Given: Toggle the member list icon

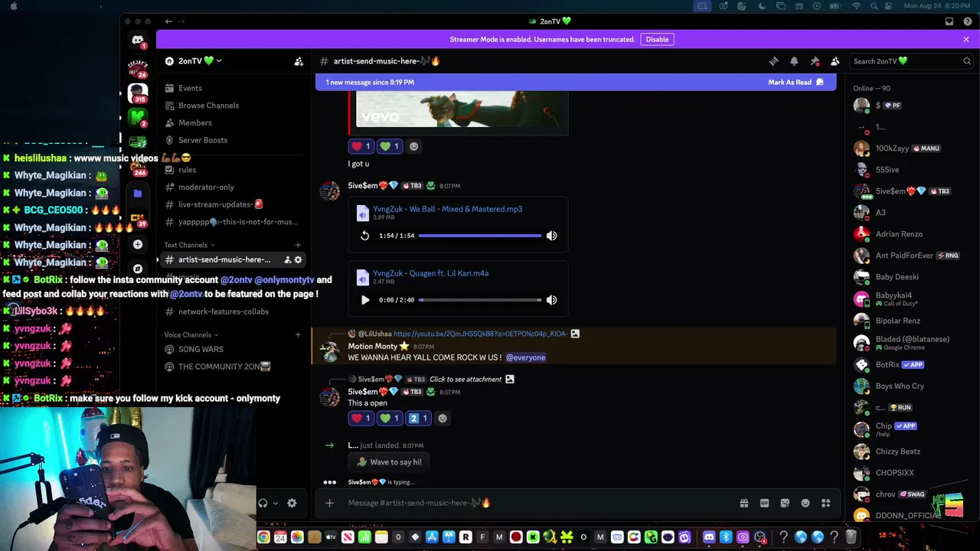Looking at the screenshot, I should (835, 61).
